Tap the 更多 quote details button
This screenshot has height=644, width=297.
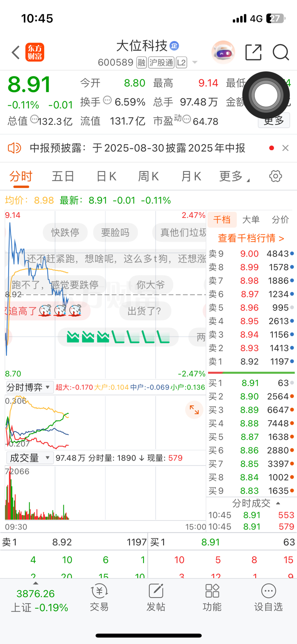click(274, 121)
